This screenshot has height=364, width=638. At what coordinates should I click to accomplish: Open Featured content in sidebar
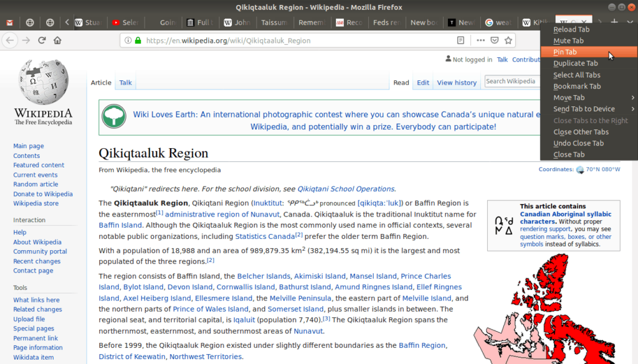(39, 165)
